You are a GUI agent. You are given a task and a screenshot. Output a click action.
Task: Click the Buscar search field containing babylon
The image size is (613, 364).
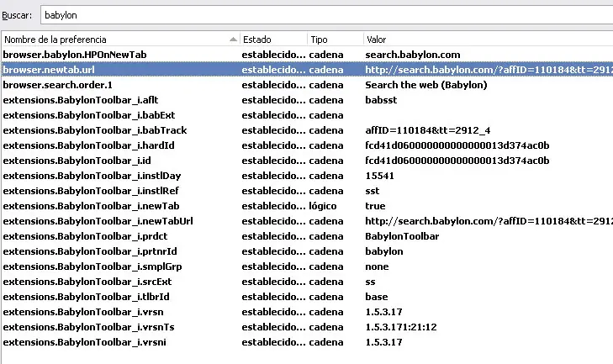click(326, 15)
